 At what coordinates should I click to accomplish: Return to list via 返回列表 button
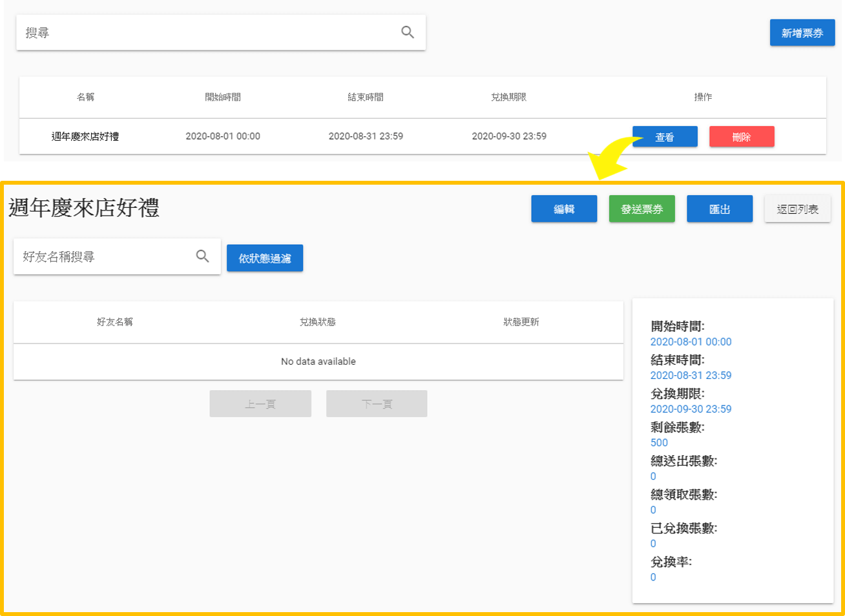click(x=797, y=209)
